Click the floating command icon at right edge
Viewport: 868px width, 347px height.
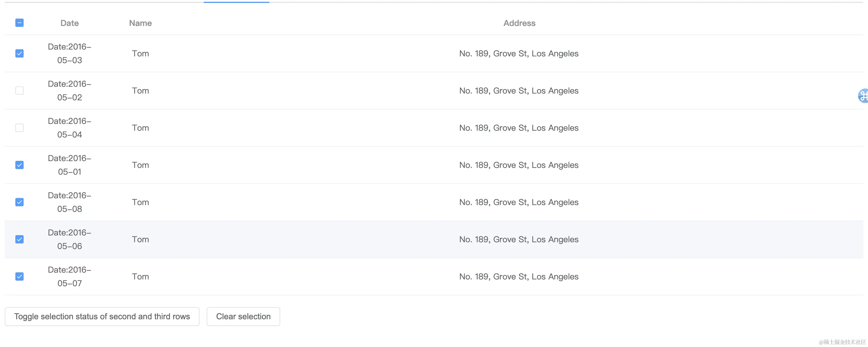click(x=863, y=96)
